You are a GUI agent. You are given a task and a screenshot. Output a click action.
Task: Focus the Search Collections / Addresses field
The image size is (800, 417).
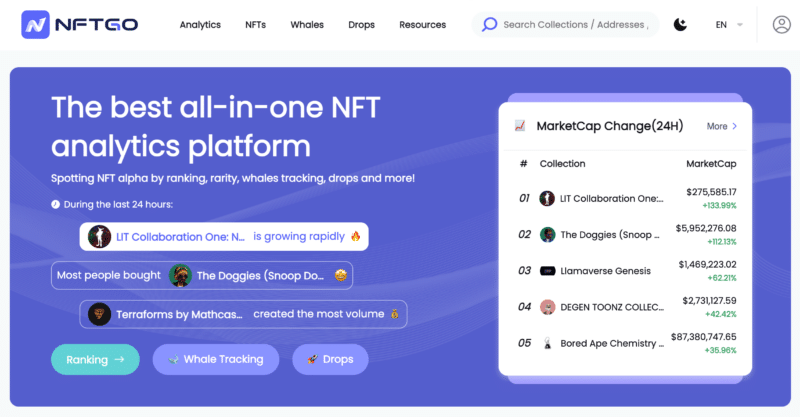coord(565,24)
